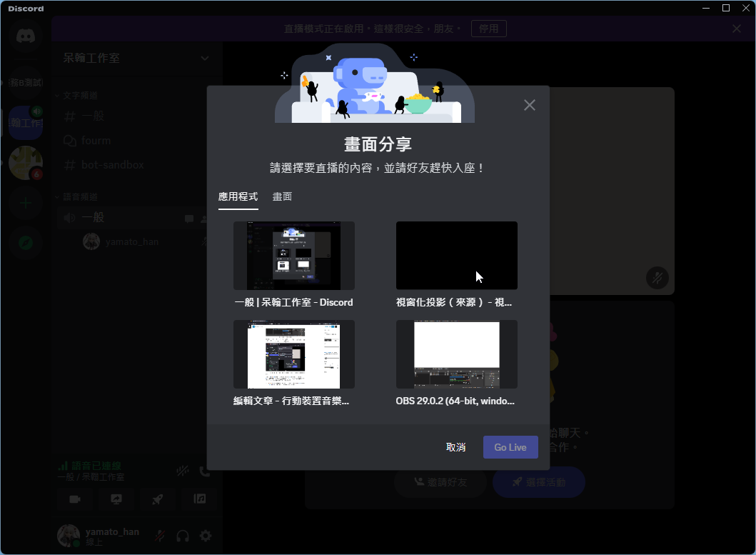Toggle camera with the video icon
This screenshot has width=756, height=555.
(x=75, y=499)
